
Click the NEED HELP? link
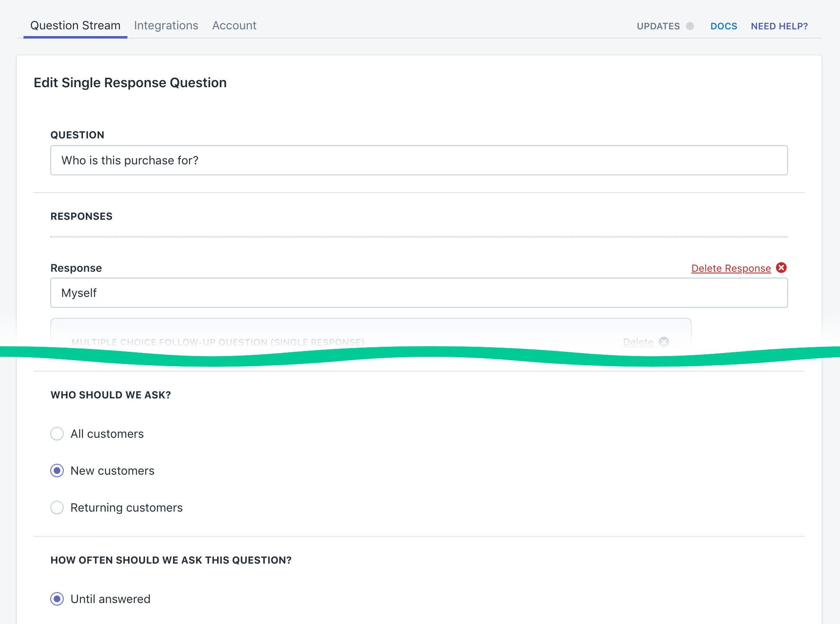point(779,26)
